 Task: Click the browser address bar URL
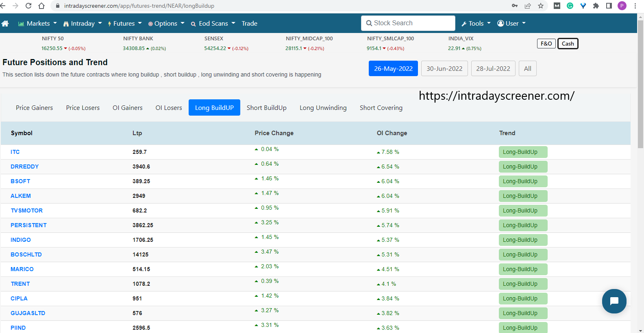pyautogui.click(x=139, y=6)
